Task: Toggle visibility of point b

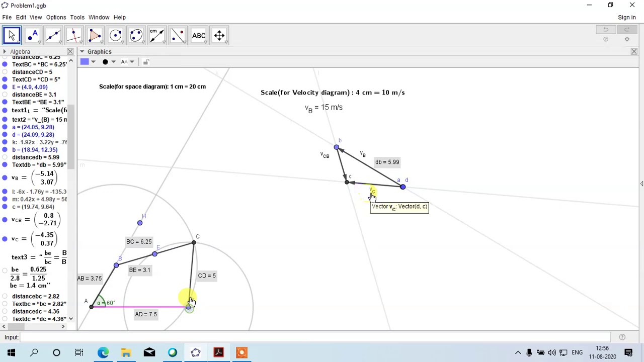Action: [x=5, y=150]
